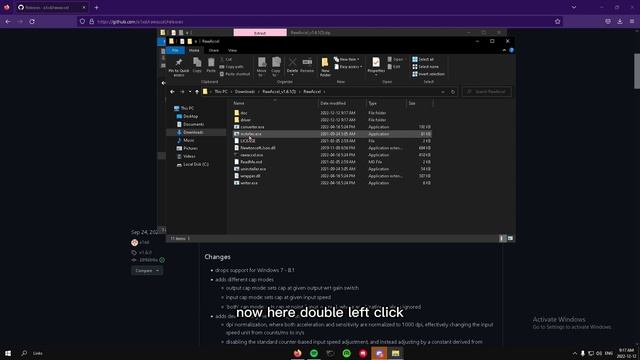Viewport: 640px width, 360px height.
Task: Open the browser downloads panel
Action: (x=620, y=21)
